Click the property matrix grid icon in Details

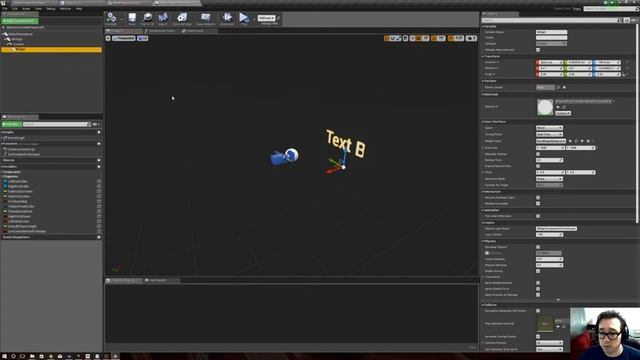(x=627, y=20)
